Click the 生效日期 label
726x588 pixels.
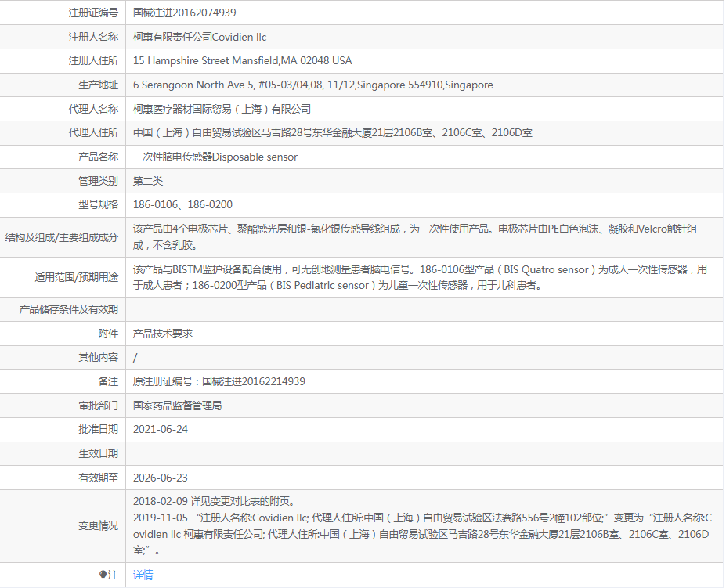(x=98, y=453)
